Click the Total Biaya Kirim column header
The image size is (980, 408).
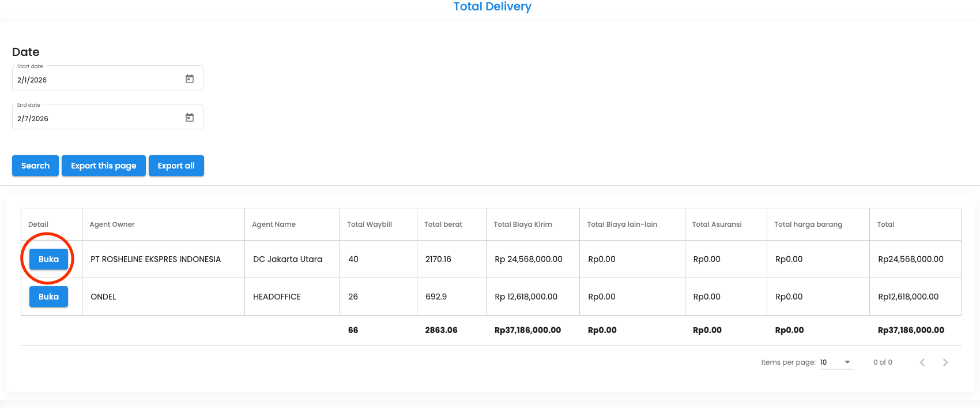[523, 224]
